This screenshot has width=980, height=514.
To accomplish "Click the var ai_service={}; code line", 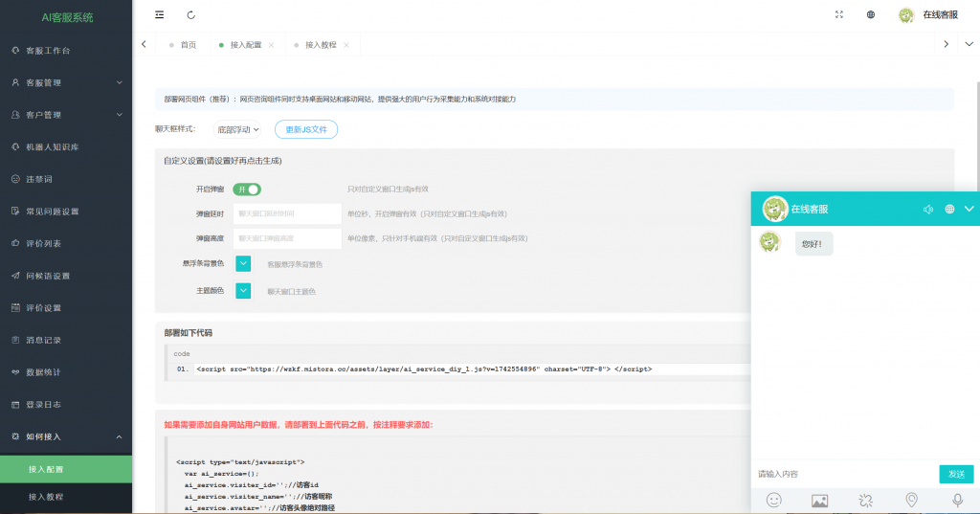I will 221,474.
